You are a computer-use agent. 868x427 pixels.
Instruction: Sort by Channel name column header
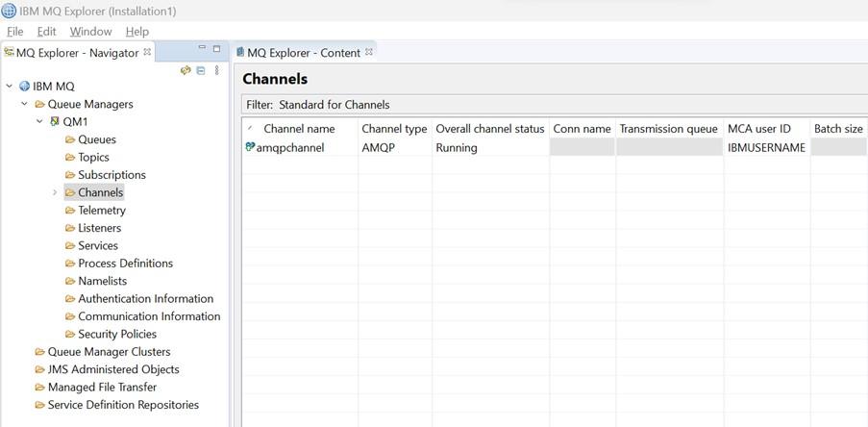click(300, 129)
